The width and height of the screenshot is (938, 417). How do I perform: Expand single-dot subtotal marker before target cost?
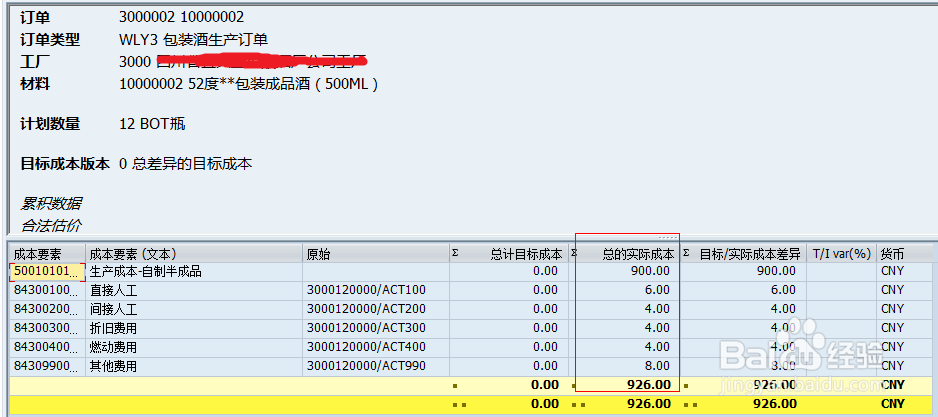[456, 386]
